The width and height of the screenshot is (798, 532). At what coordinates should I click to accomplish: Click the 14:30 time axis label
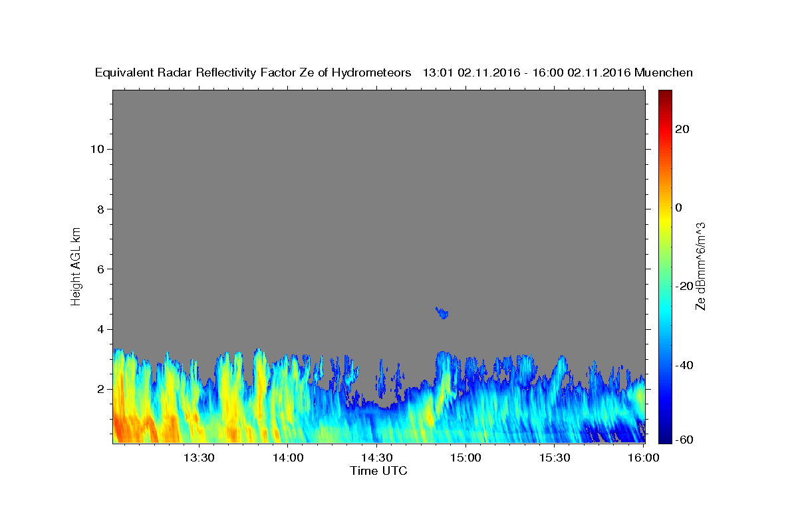(x=377, y=458)
